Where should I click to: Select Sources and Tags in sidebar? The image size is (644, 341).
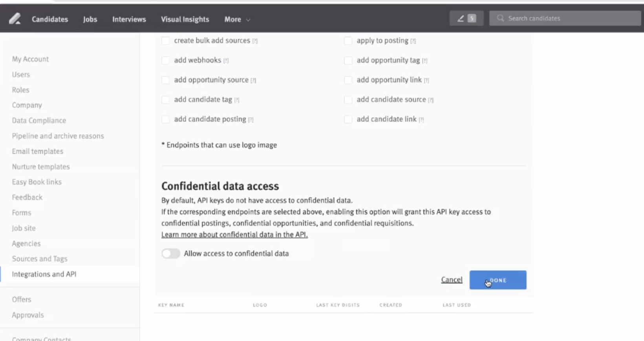click(40, 259)
